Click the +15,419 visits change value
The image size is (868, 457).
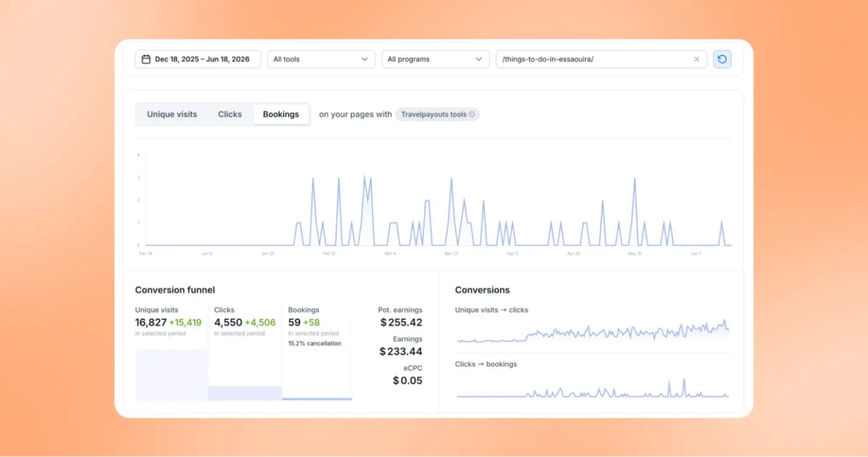185,322
